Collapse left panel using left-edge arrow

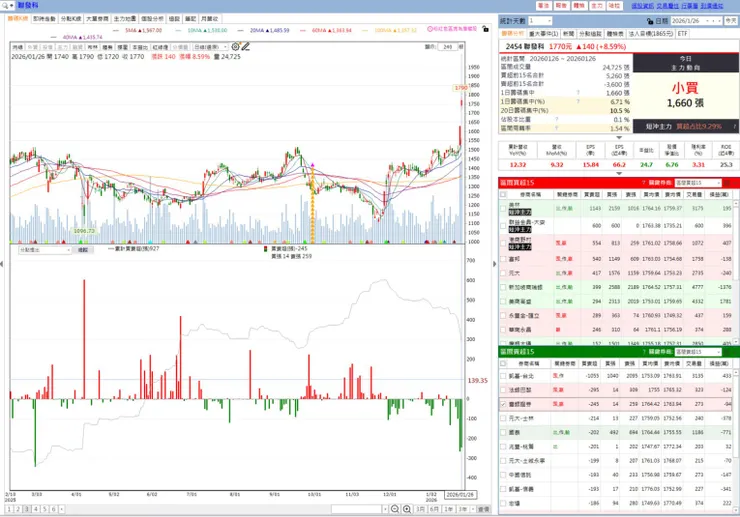coord(2,264)
